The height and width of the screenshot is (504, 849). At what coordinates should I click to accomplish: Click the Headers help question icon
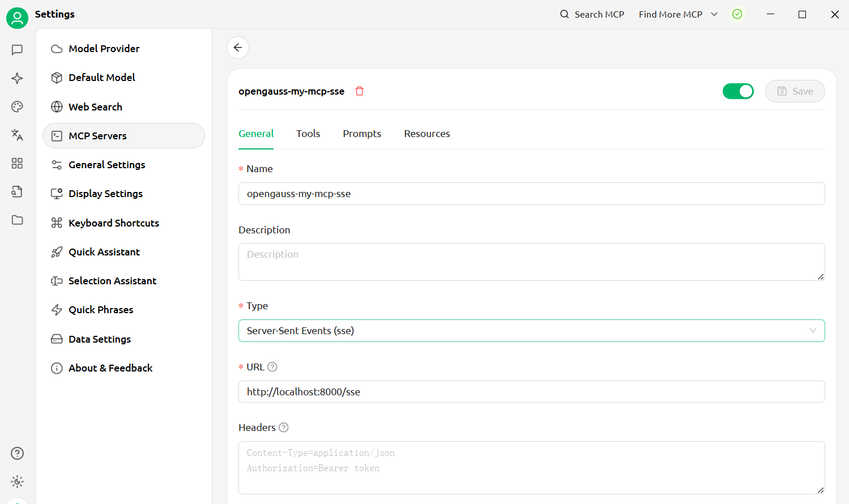point(284,428)
